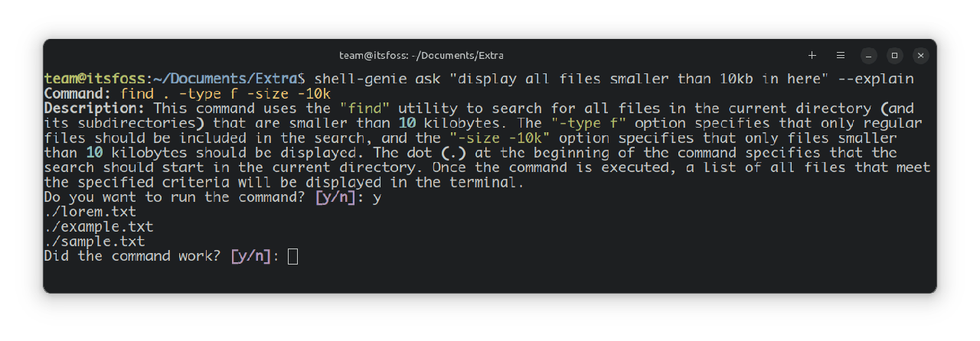Click the bold Command: label

[x=79, y=94]
